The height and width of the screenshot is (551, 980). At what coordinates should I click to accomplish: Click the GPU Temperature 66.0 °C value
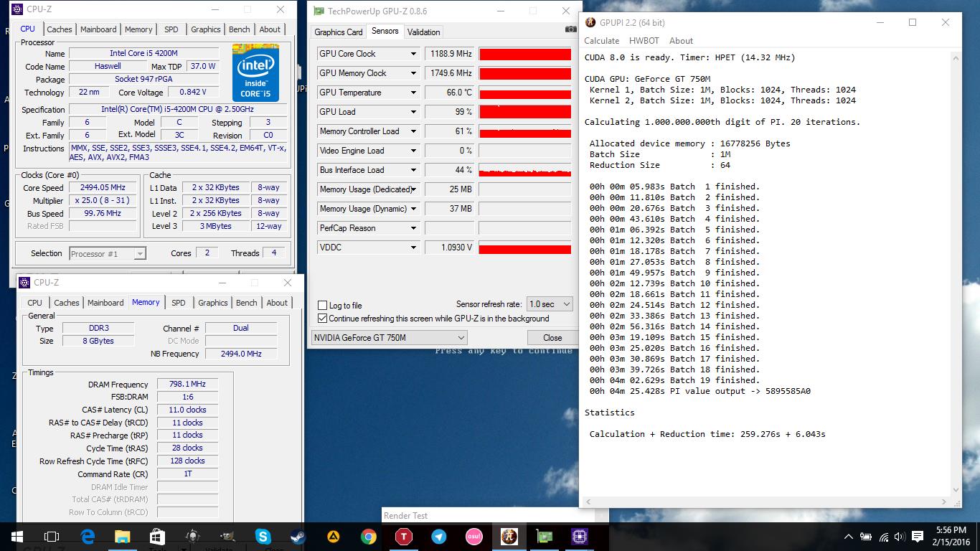click(449, 93)
